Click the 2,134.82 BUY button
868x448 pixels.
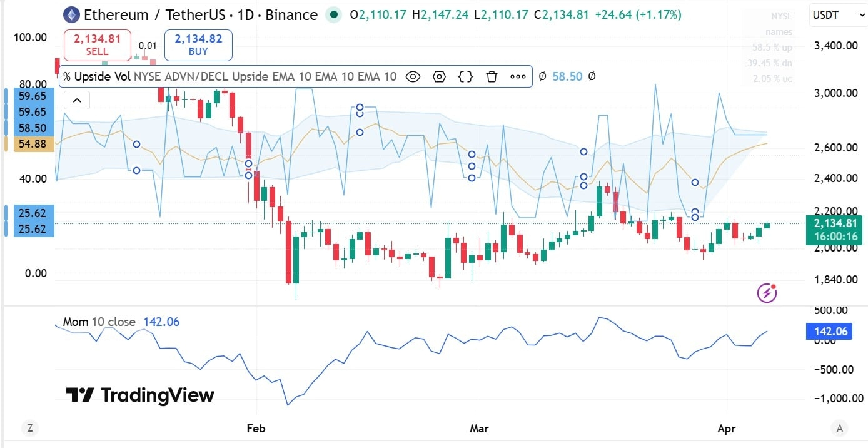198,44
